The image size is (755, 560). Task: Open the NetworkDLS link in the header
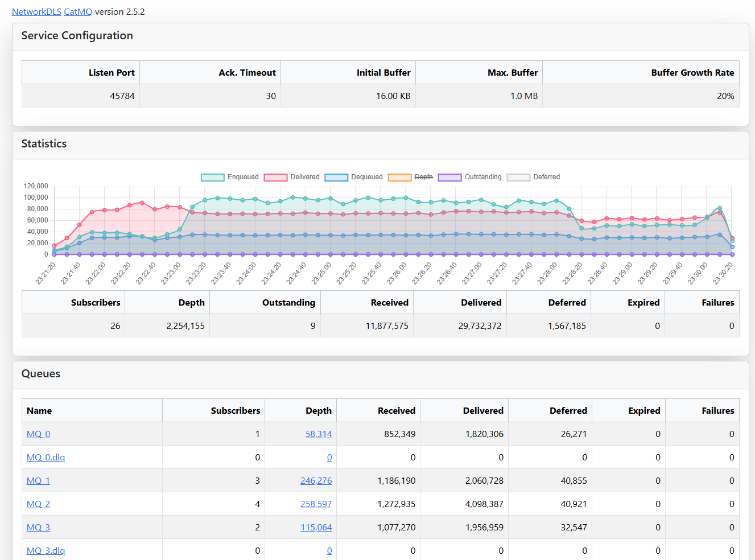pos(36,12)
